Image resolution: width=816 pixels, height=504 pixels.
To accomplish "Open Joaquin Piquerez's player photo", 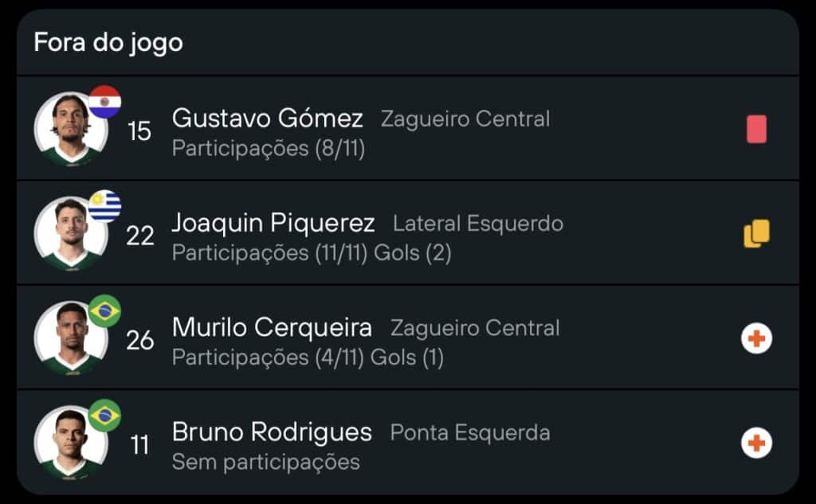I will click(70, 234).
